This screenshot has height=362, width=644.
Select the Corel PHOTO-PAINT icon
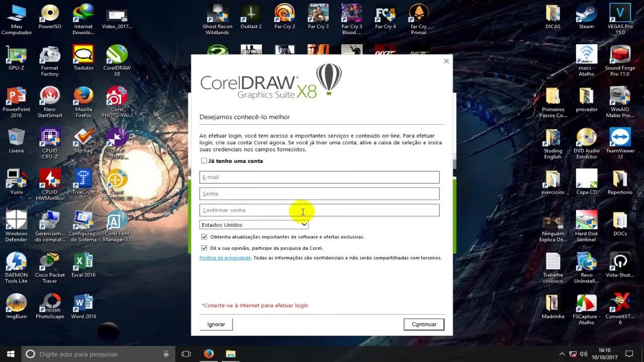pyautogui.click(x=117, y=103)
